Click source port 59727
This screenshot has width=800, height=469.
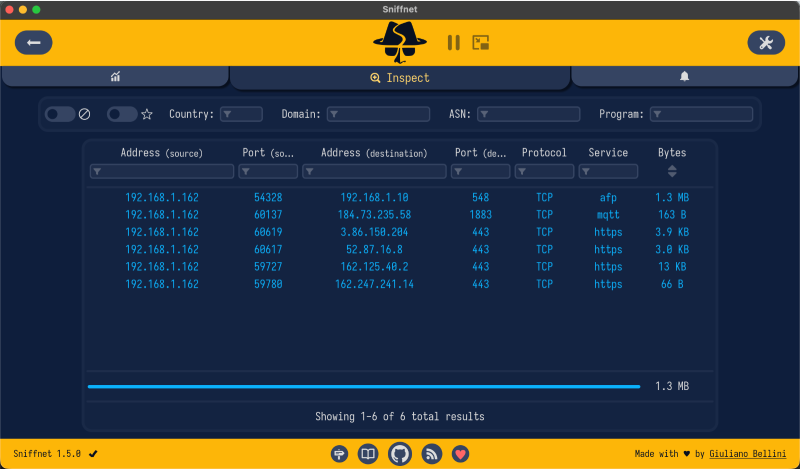tap(268, 267)
